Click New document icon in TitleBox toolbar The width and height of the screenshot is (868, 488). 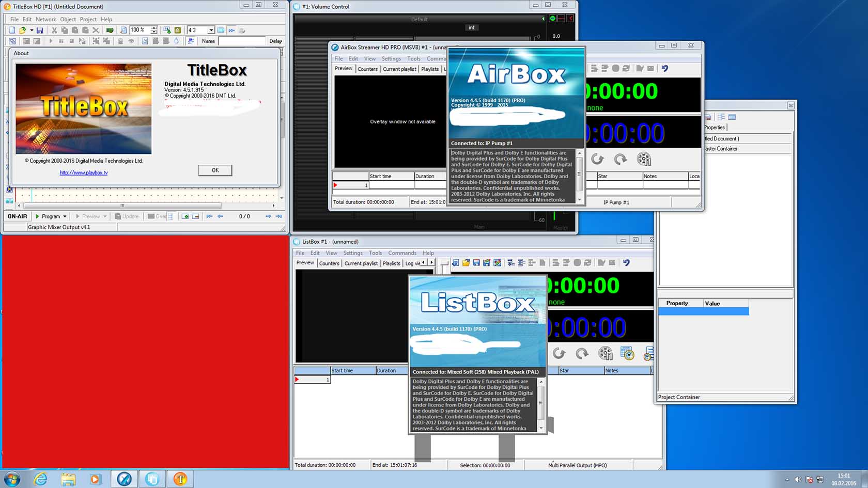[12, 30]
